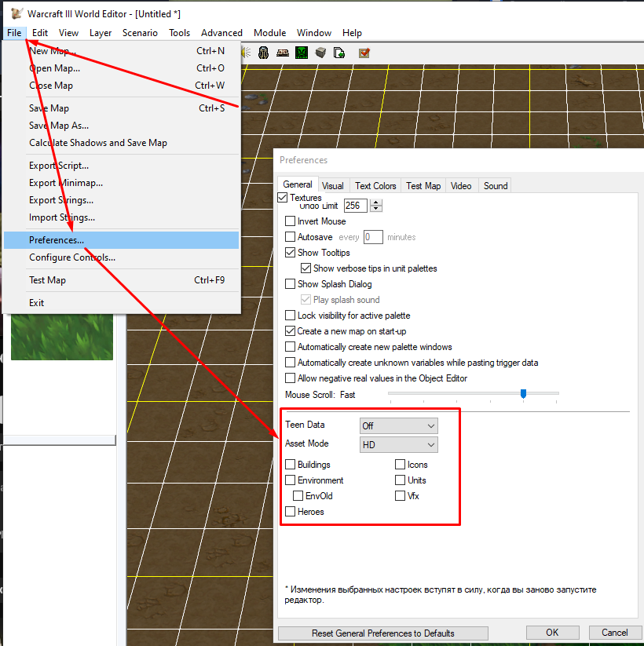The height and width of the screenshot is (646, 644).
Task: Open the Object Manager cube icon
Action: pyautogui.click(x=320, y=53)
